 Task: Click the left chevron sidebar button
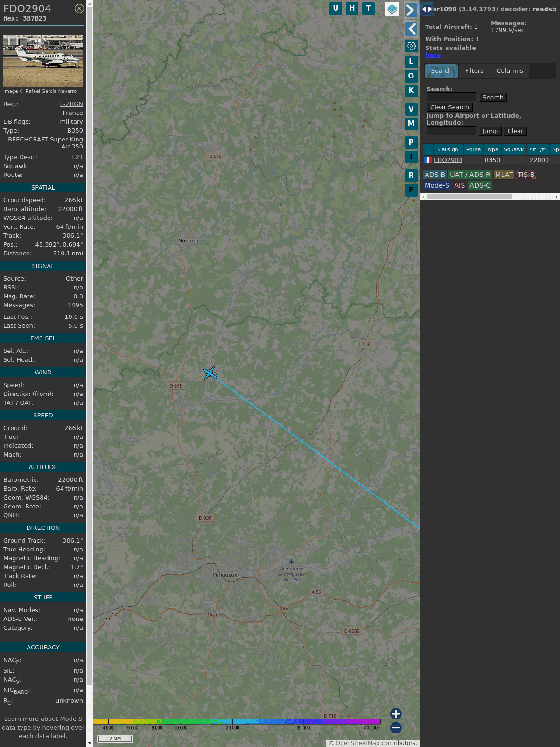411,29
